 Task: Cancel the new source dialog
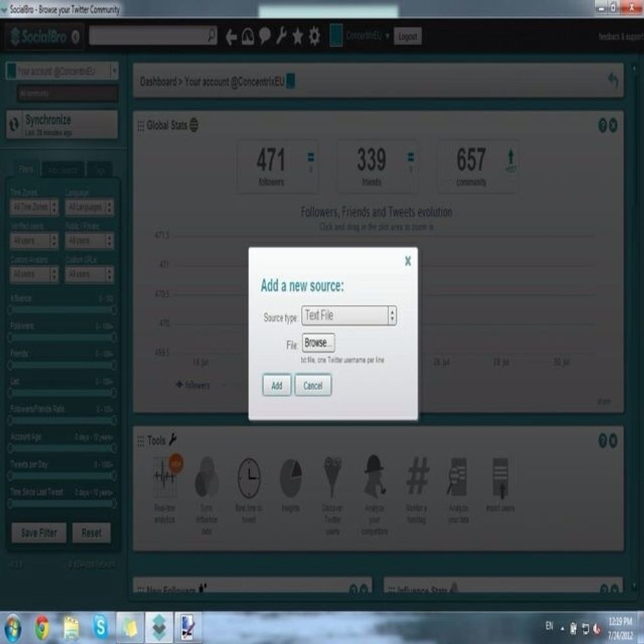click(x=313, y=386)
